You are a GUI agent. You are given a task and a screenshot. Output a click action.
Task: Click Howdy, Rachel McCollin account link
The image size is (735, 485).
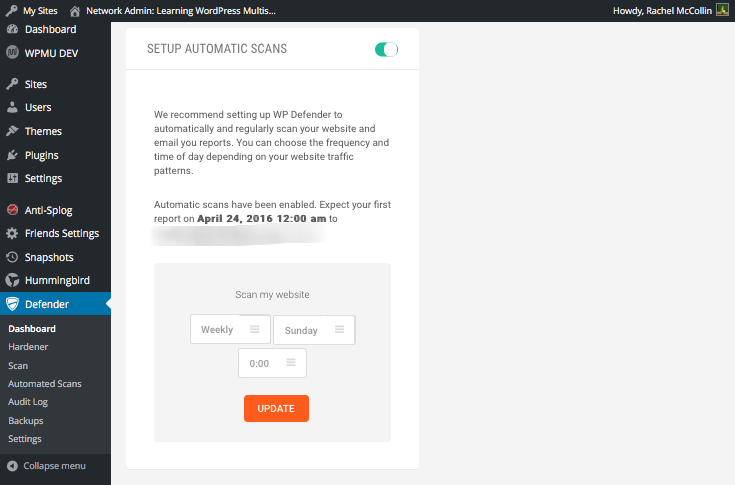tap(662, 10)
